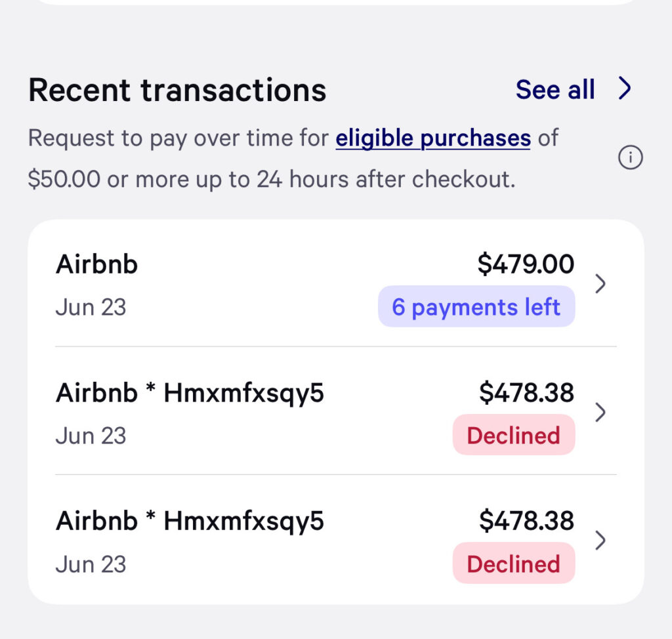This screenshot has height=639, width=672.
Task: Tap the $478.38 amount on the declined charge
Action: 528,392
